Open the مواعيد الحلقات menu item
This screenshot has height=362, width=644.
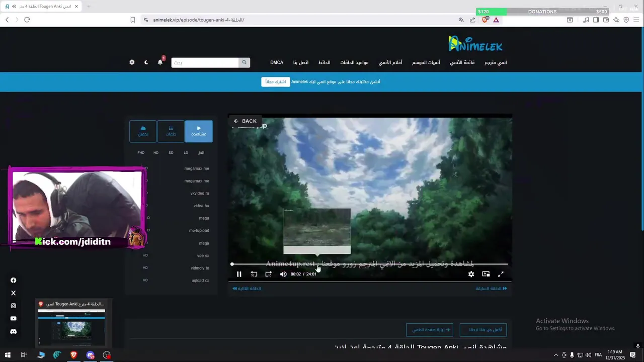pyautogui.click(x=354, y=62)
